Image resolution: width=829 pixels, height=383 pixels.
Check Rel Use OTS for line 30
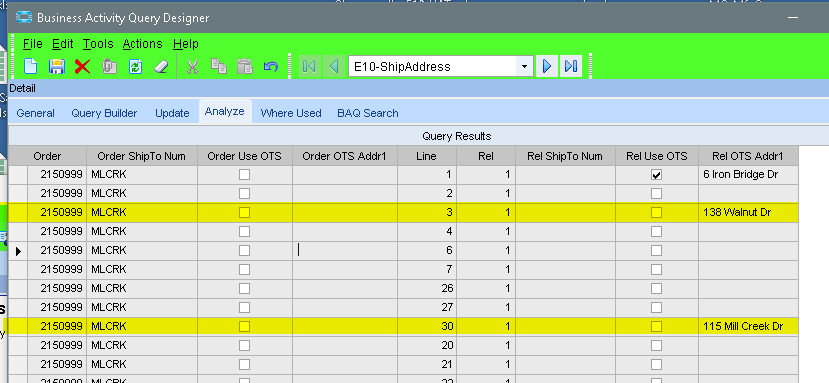657,326
